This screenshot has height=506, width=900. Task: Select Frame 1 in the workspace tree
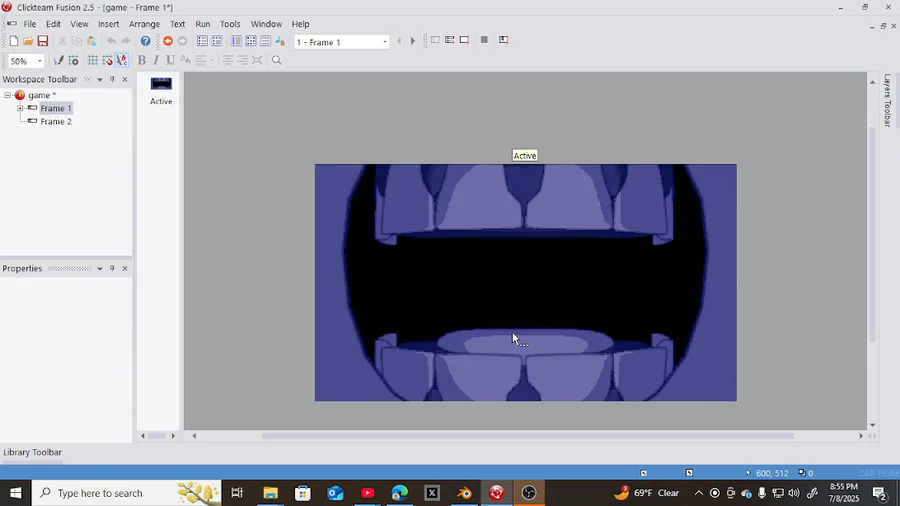pos(56,108)
